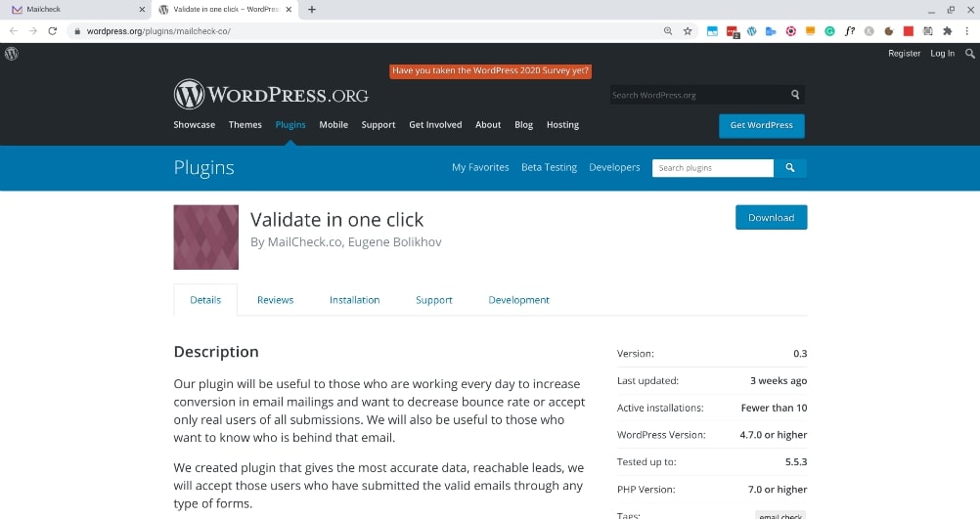Open the Extensions puzzle piece menu
Image resolution: width=980 pixels, height=519 pixels.
pos(947,30)
